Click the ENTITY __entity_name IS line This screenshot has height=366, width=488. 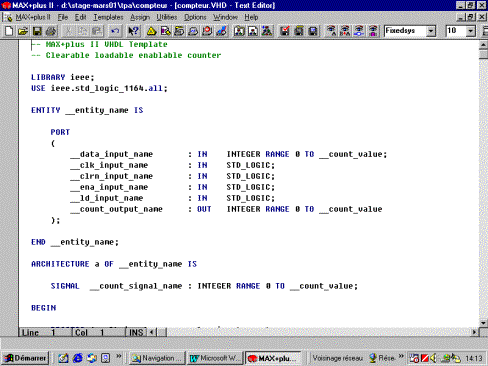[87, 110]
